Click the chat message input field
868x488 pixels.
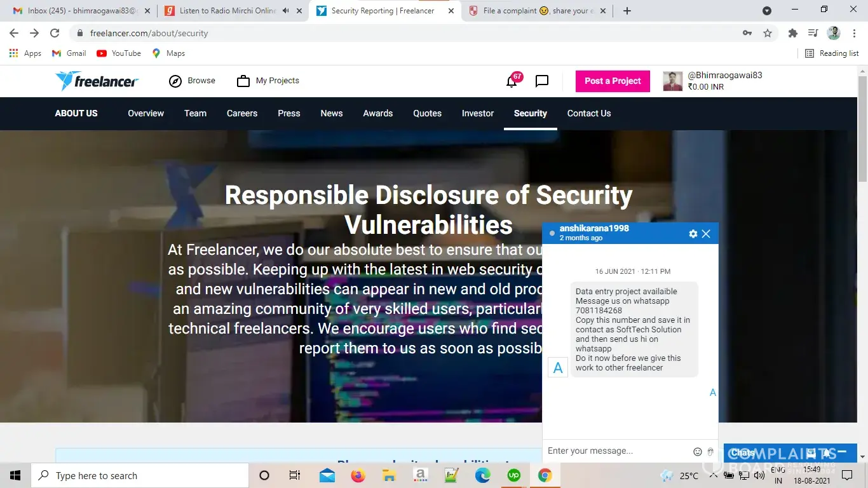pos(616,451)
